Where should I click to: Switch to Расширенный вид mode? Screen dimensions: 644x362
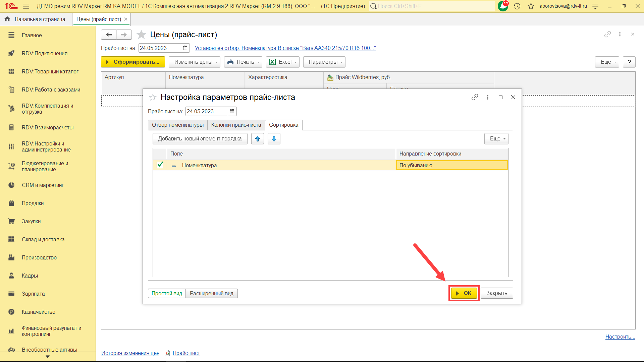point(211,293)
